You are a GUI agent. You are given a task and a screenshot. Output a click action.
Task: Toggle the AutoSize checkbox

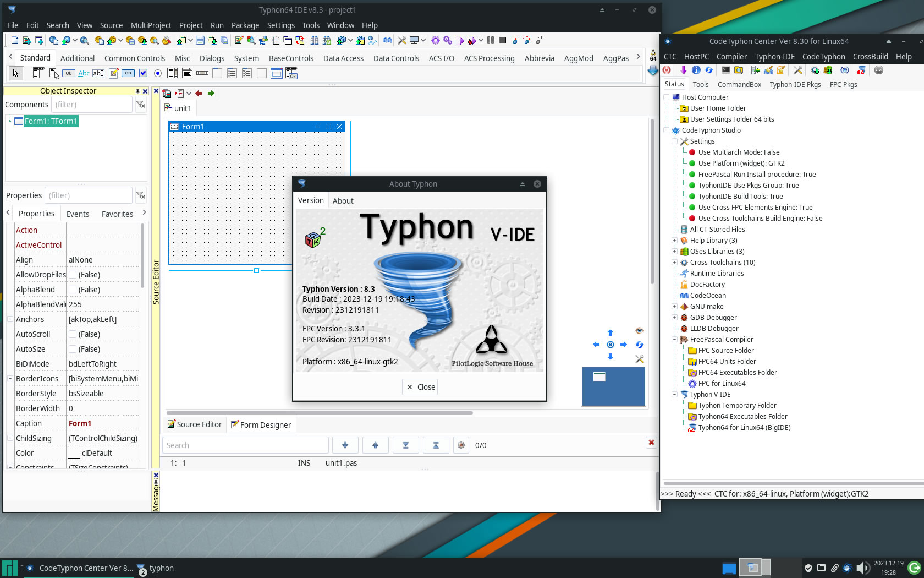coord(73,349)
